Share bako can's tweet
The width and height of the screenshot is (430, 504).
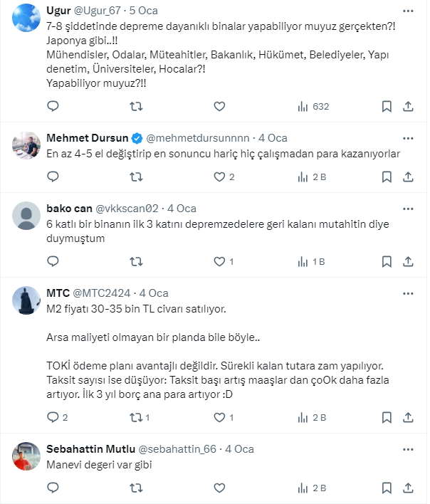408,262
